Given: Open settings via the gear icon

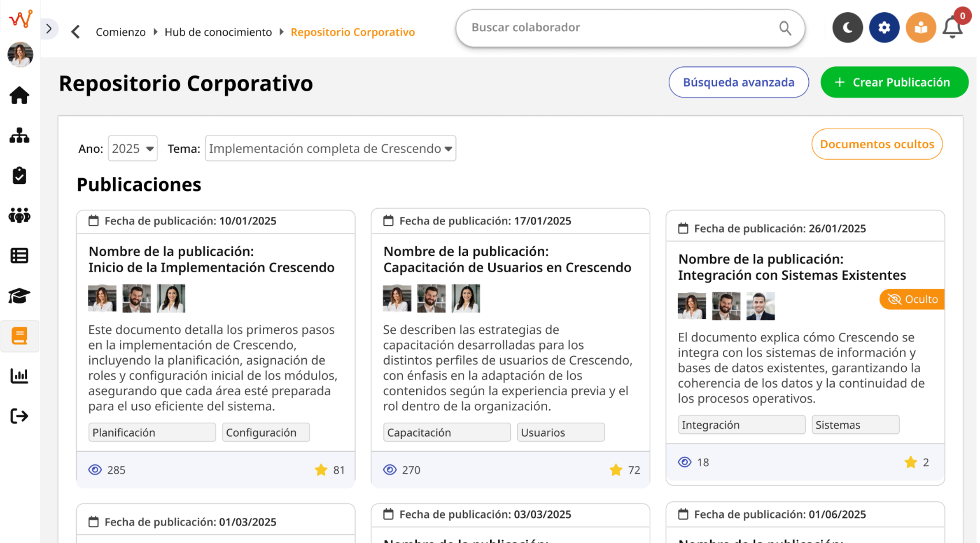Looking at the screenshot, I should pyautogui.click(x=884, y=27).
